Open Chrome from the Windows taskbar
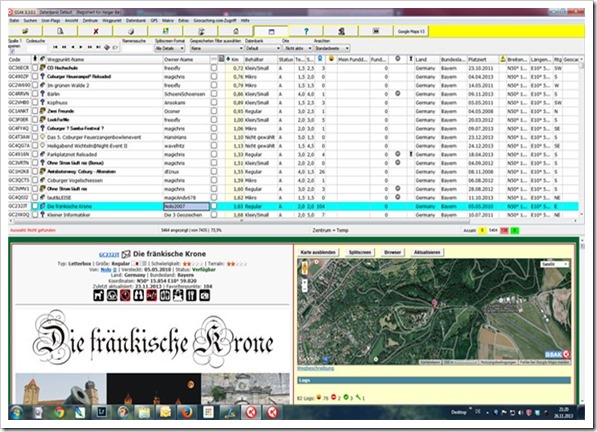The height and width of the screenshot is (432, 597). [59, 412]
